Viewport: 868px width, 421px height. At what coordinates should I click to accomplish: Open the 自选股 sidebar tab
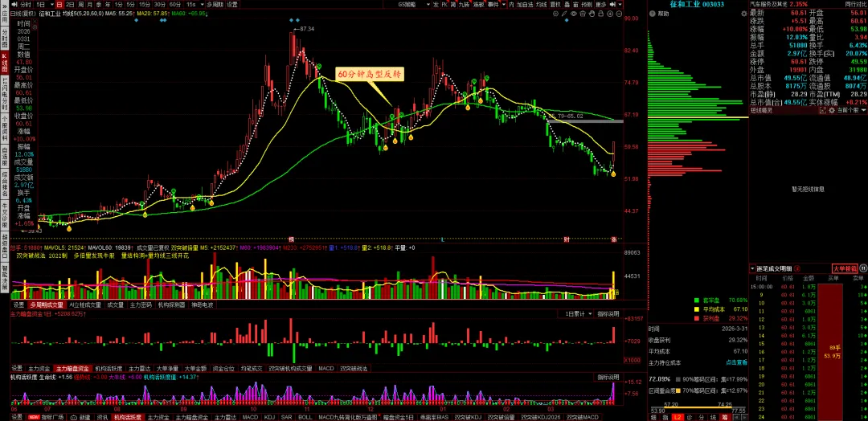(4, 157)
